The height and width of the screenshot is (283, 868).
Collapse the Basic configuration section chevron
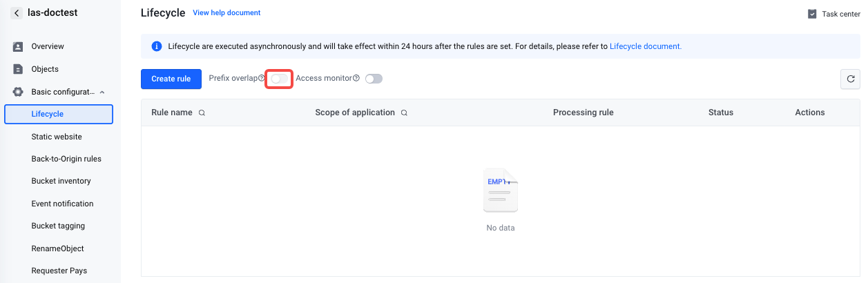coord(102,92)
